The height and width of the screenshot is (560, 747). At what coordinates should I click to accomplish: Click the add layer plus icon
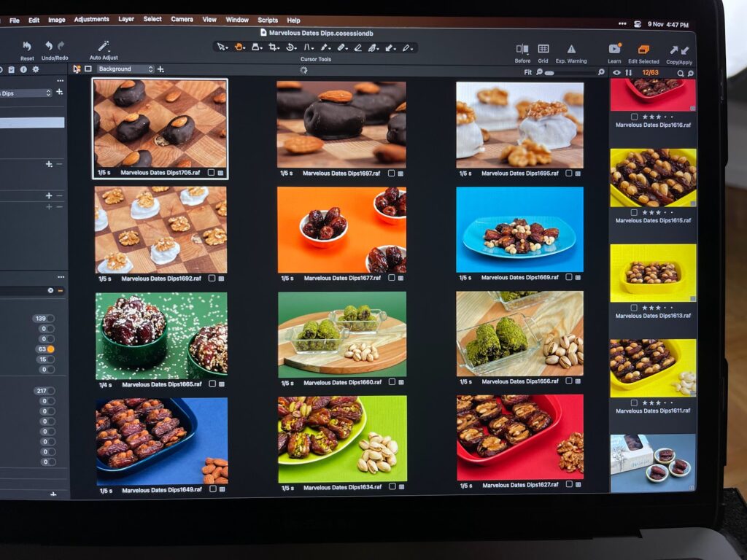pos(160,69)
